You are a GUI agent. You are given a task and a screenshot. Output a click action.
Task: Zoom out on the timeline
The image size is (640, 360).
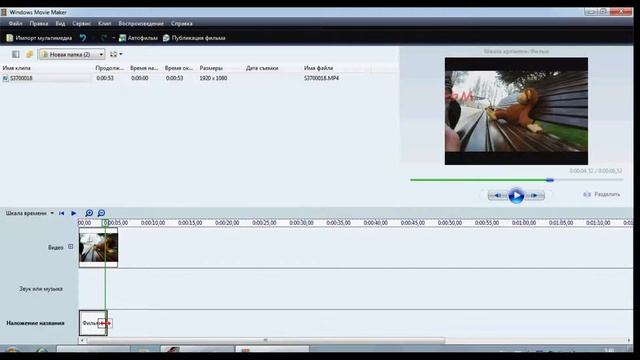pyautogui.click(x=101, y=213)
